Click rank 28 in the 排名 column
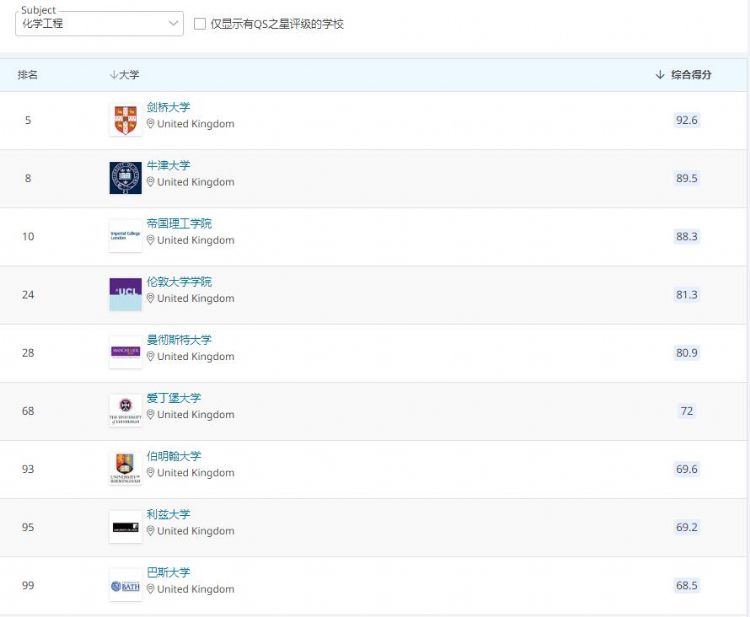The width and height of the screenshot is (750, 617). [28, 353]
